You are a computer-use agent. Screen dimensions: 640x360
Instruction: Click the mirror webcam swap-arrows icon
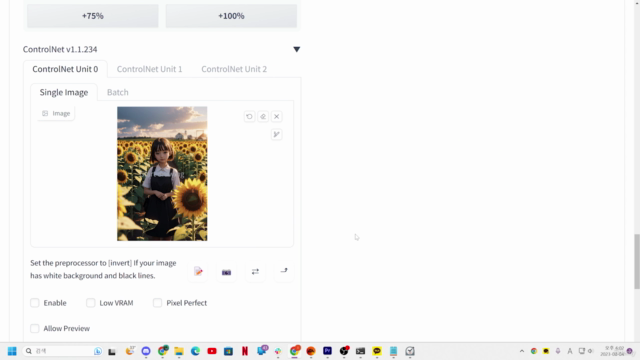[255, 271]
